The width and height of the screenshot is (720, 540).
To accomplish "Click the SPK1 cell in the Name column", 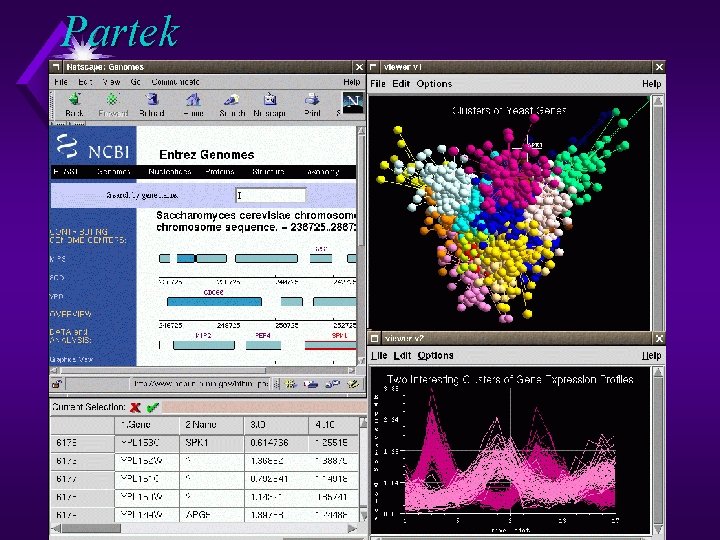I will click(212, 443).
